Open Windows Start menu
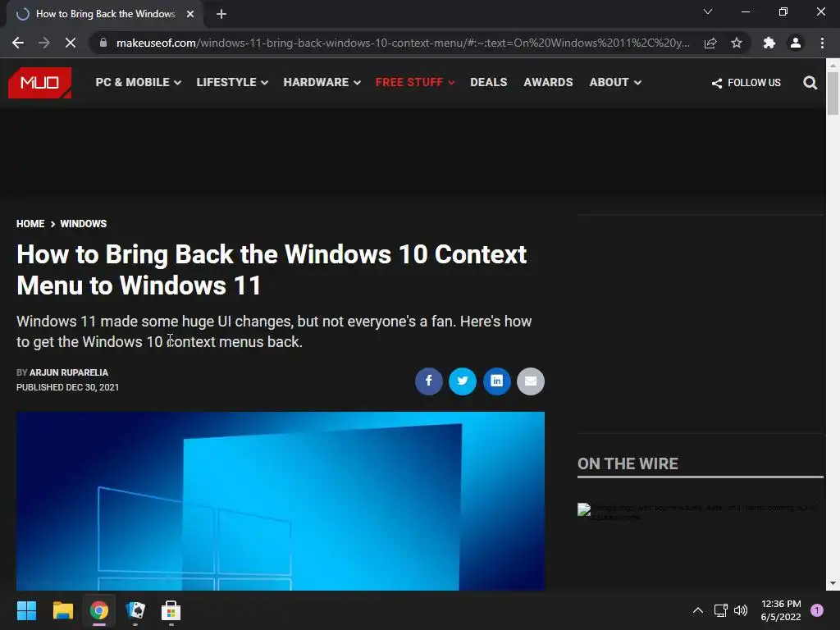840x630 pixels. pos(26,610)
